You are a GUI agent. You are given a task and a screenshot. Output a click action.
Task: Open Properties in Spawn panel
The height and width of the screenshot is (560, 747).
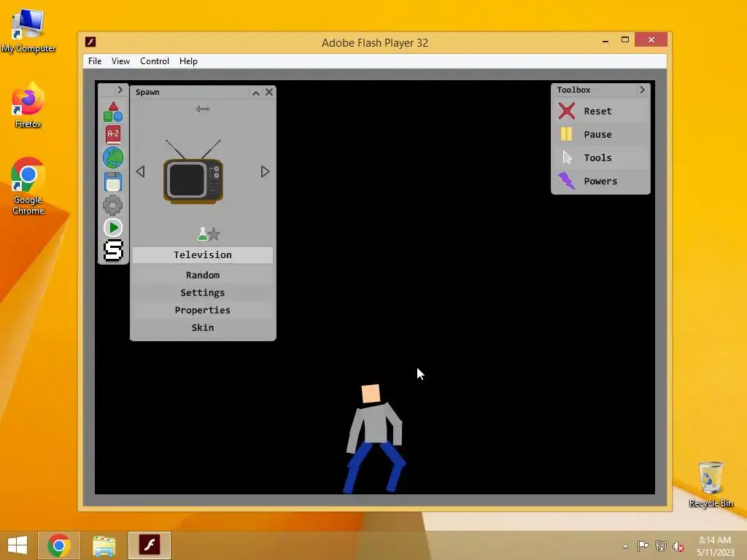[203, 310]
